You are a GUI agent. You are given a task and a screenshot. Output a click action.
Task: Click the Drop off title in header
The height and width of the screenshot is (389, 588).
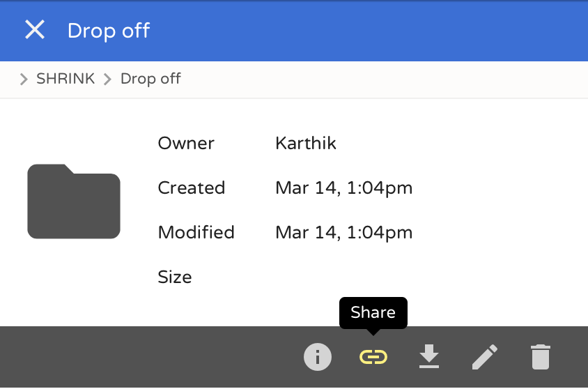[x=109, y=31]
